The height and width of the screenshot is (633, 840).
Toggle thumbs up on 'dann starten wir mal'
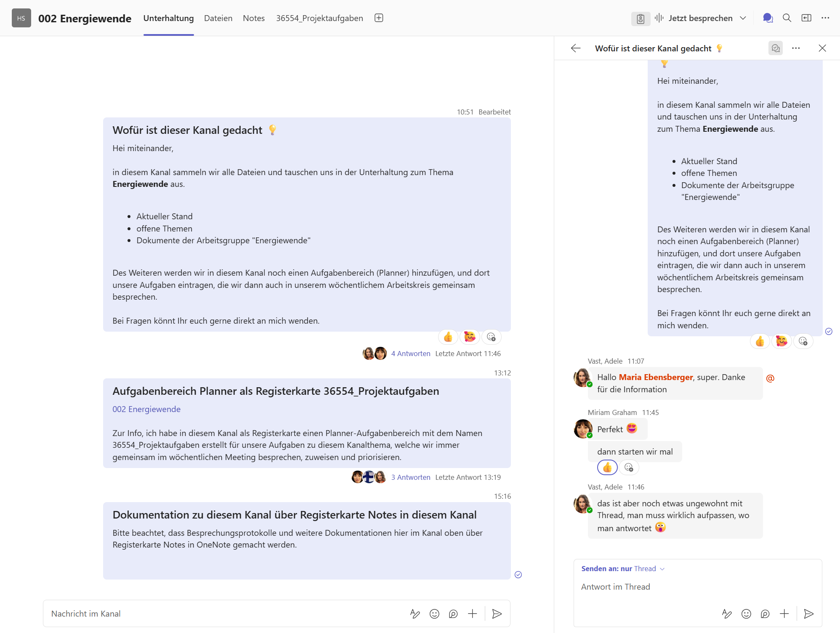607,467
